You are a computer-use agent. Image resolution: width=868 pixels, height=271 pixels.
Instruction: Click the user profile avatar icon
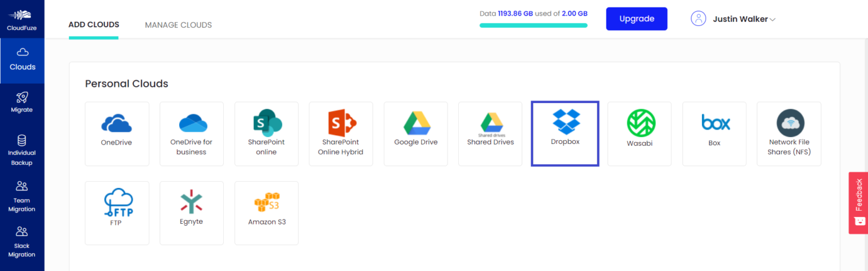click(x=699, y=19)
